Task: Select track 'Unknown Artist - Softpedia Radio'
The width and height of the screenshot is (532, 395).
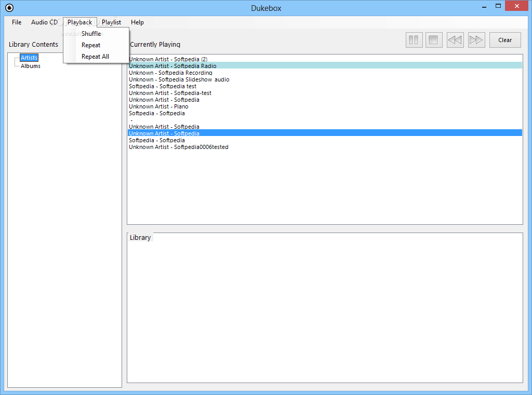Action: click(325, 66)
